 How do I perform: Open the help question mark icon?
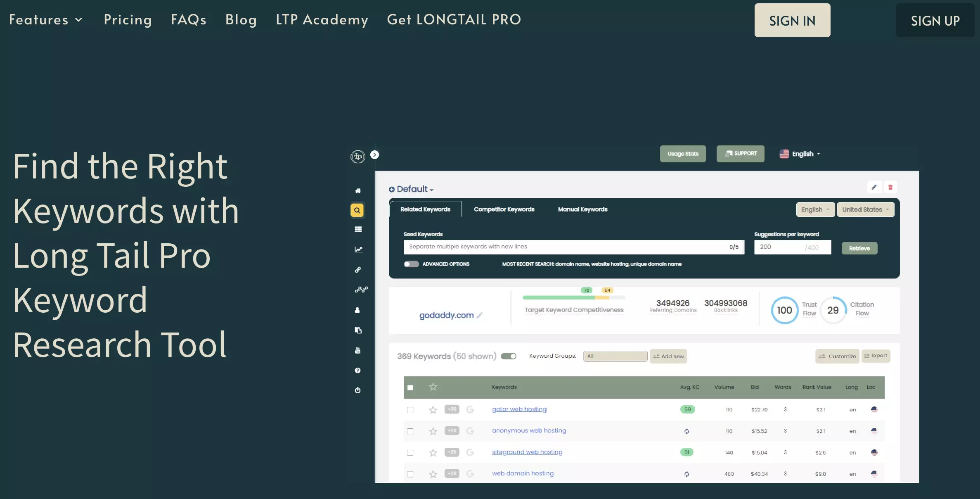pos(357,371)
